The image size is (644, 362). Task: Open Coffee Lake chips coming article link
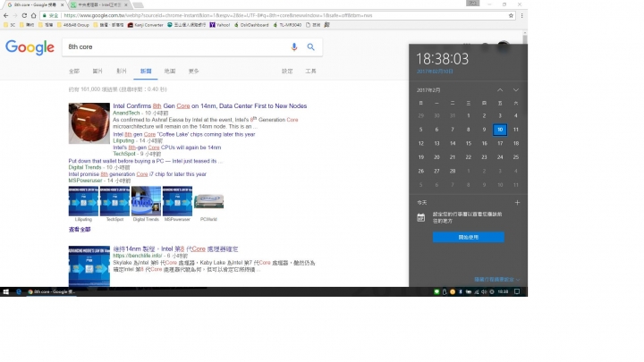[184, 134]
